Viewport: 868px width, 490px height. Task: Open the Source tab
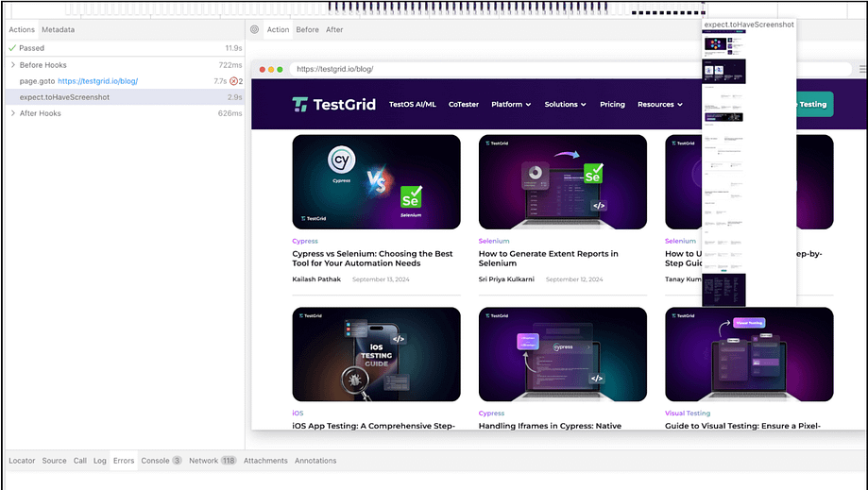tap(54, 460)
